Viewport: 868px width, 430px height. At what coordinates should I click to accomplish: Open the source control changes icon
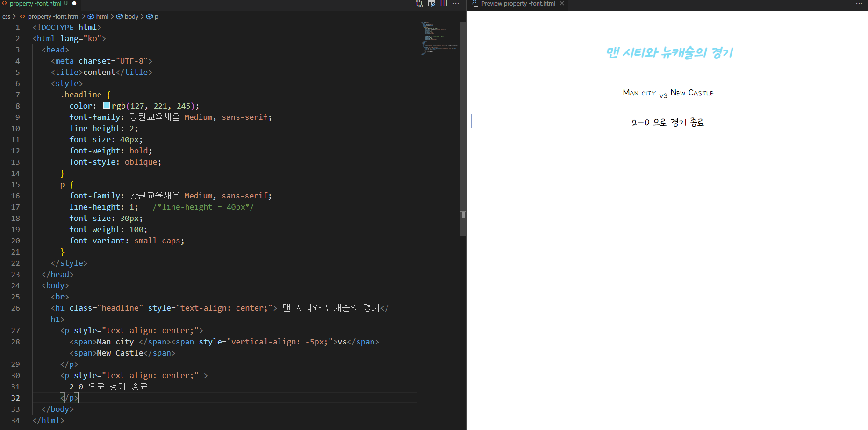click(x=419, y=3)
